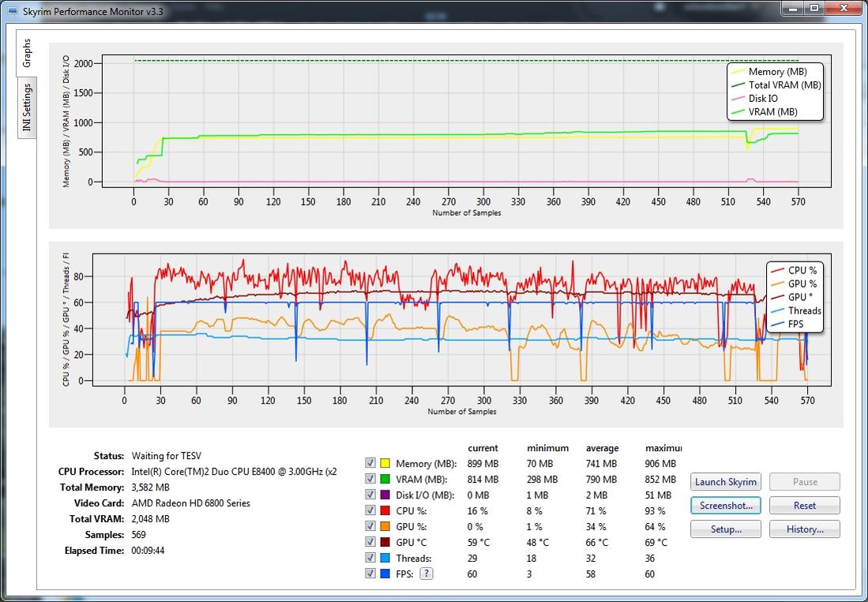Click the yellow Memory color swatch
The image size is (868, 602).
tap(385, 464)
